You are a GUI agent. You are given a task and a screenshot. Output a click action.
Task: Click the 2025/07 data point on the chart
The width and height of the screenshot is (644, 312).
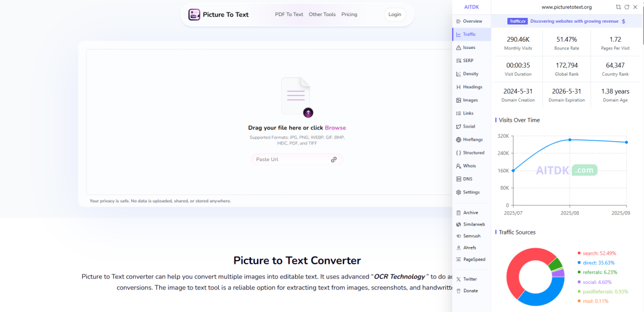click(x=513, y=170)
